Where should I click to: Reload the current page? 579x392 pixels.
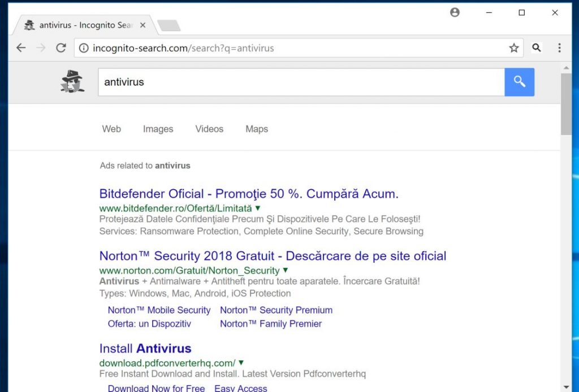tap(61, 48)
